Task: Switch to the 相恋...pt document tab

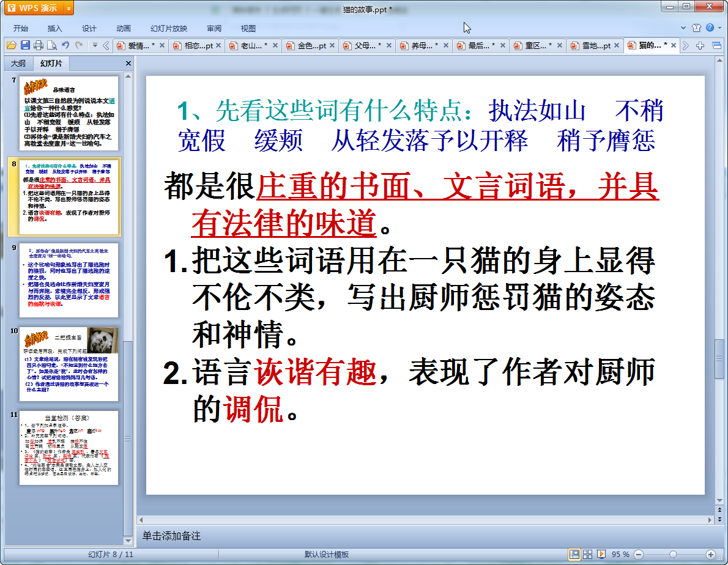Action: coord(196,45)
